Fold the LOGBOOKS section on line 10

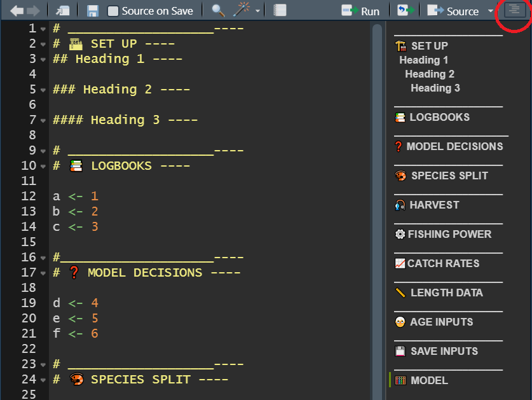[43, 167]
